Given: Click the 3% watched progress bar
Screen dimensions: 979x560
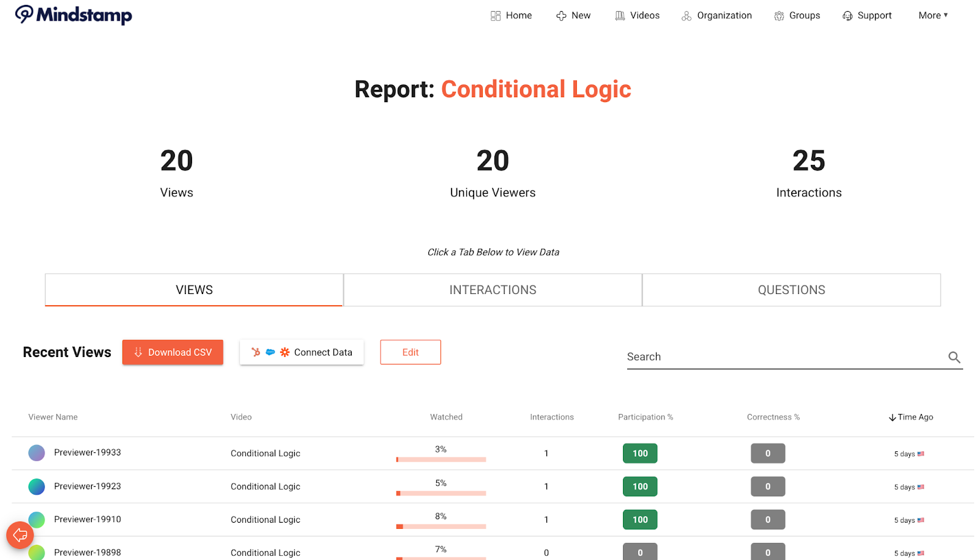Looking at the screenshot, I should pos(441,459).
